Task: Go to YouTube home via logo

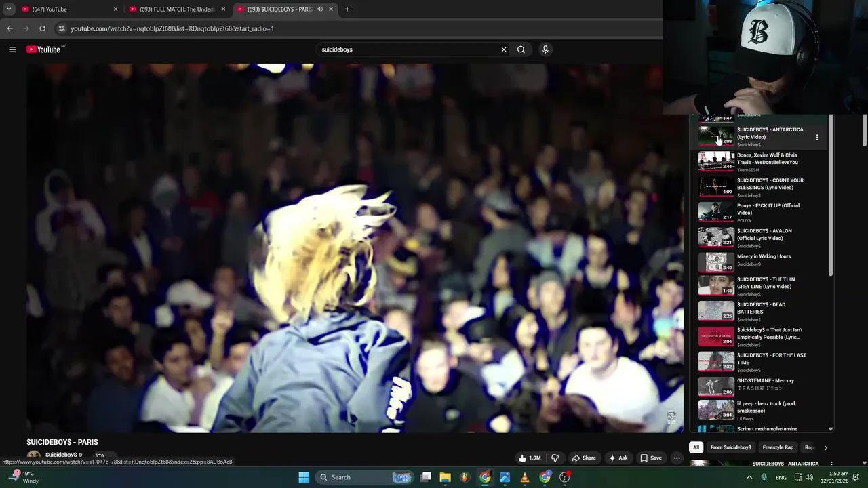Action: (x=43, y=49)
